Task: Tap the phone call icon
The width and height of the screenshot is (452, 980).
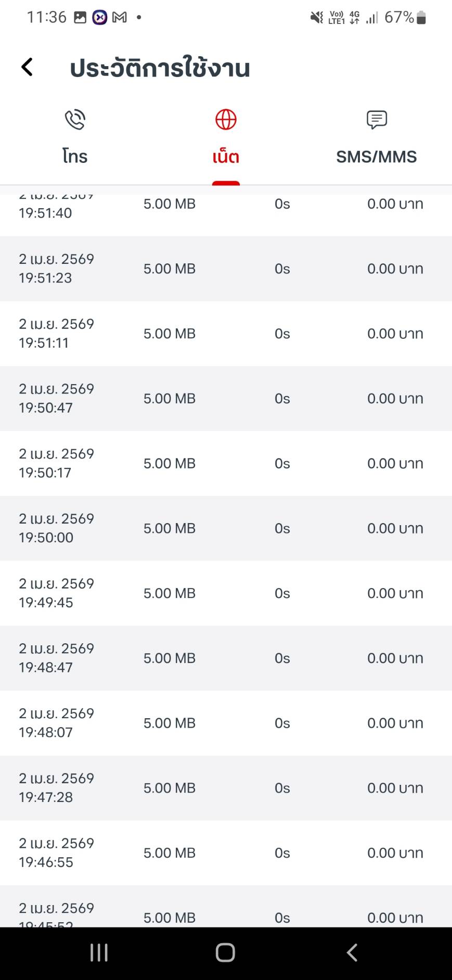Action: pyautogui.click(x=75, y=120)
